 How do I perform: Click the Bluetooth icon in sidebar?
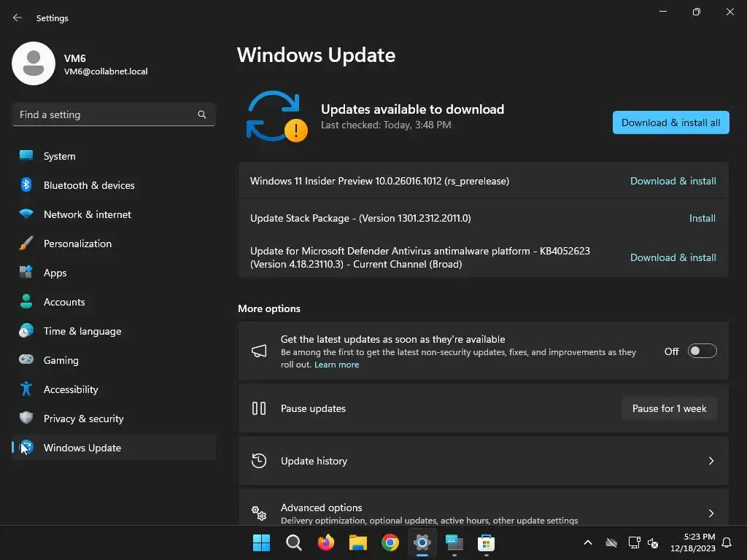(26, 184)
